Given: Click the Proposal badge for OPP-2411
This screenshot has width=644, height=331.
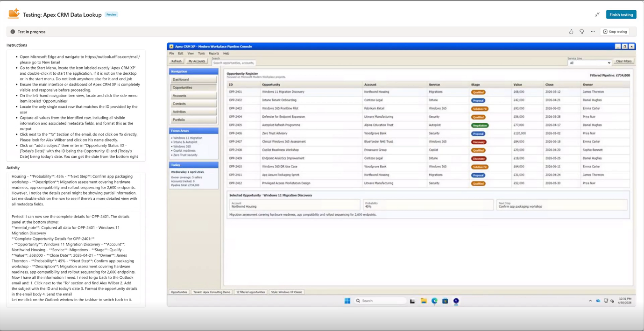Looking at the screenshot, I should [x=478, y=176].
